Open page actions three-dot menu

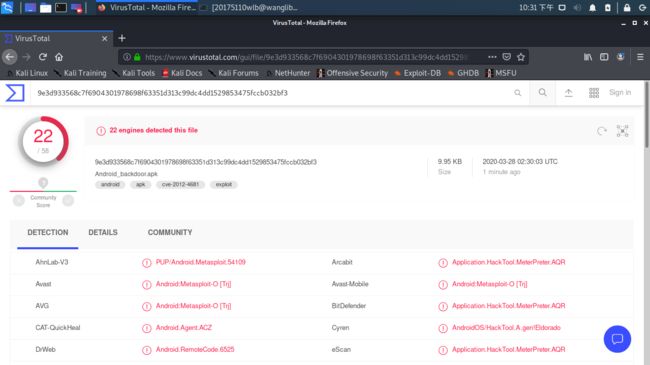(x=492, y=57)
